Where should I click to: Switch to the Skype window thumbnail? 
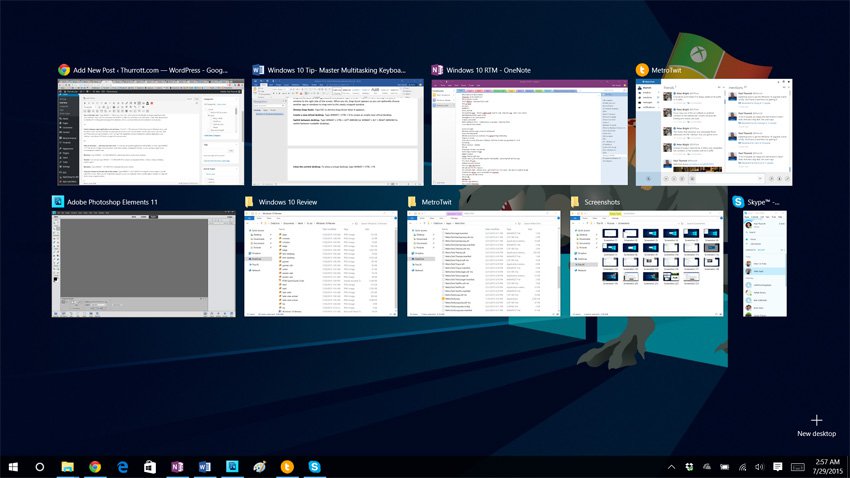[x=765, y=264]
